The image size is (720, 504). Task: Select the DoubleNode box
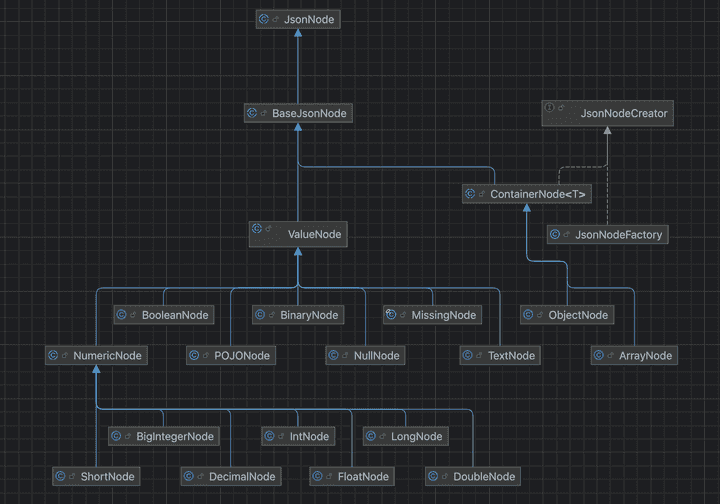click(473, 476)
